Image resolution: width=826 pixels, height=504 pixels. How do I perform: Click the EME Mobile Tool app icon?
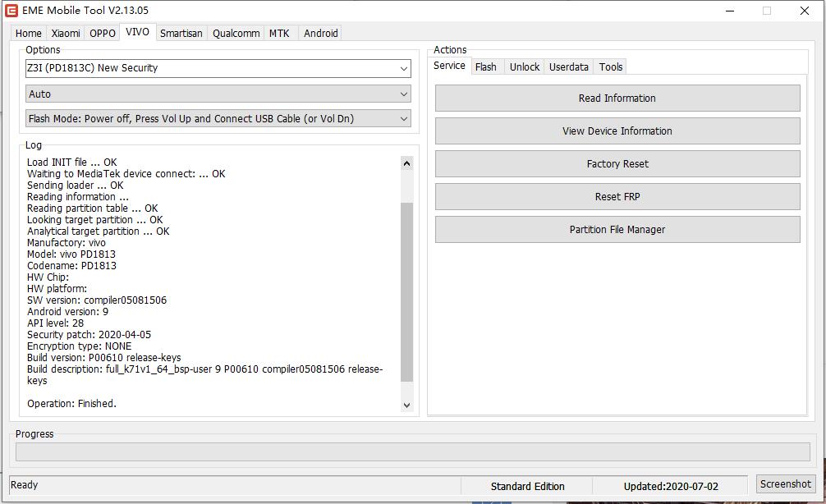11,11
